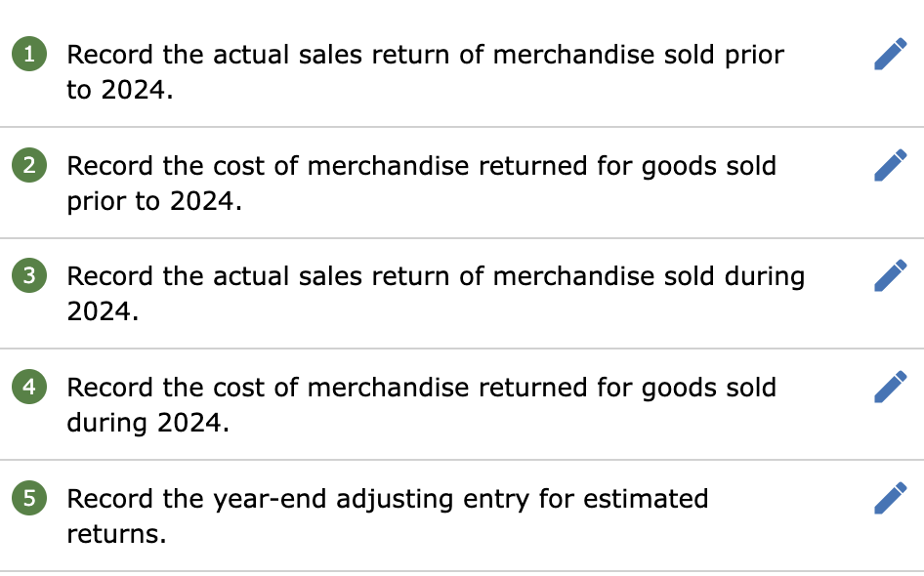Open the actual sales return prior to 2024 entry
This screenshot has width=924, height=576.
pyautogui.click(x=425, y=72)
